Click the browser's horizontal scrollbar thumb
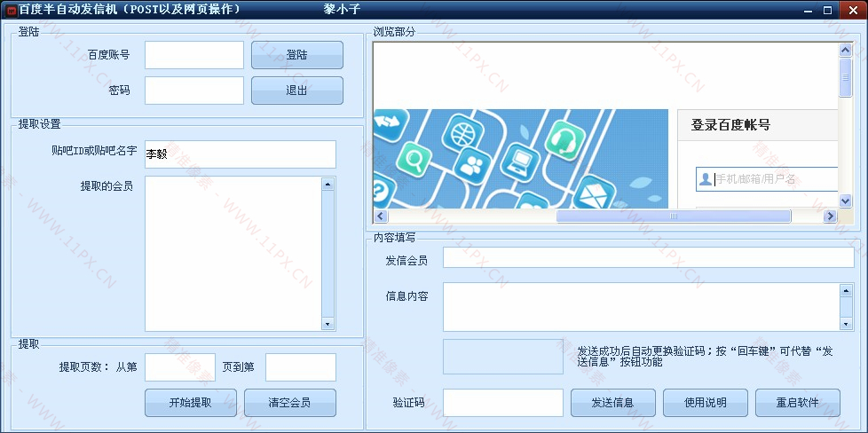The height and width of the screenshot is (433, 868). pyautogui.click(x=673, y=216)
